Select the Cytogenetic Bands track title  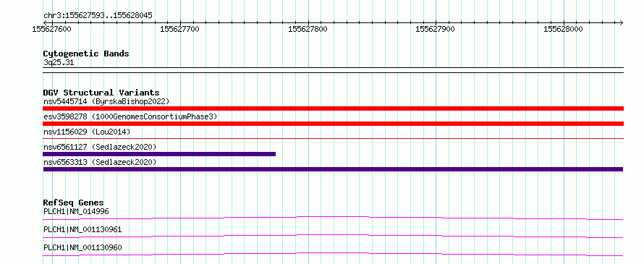[86, 54]
